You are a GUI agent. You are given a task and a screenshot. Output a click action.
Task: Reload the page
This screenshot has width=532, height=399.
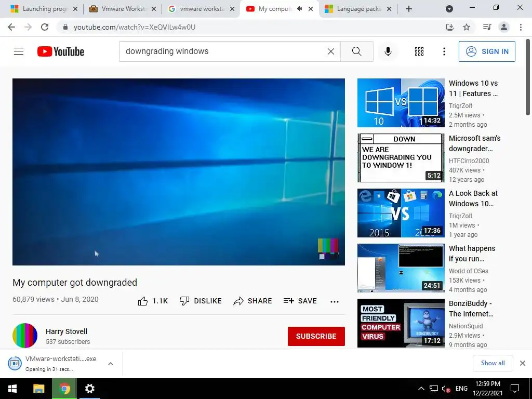point(45,27)
